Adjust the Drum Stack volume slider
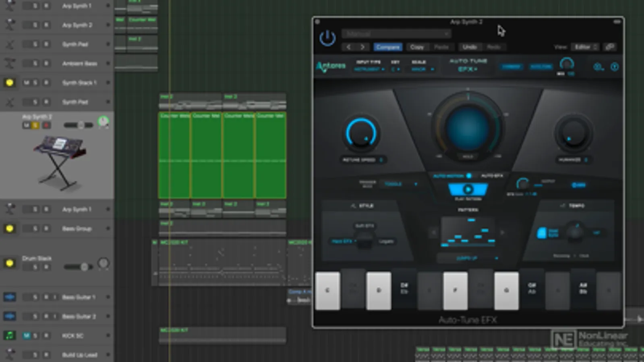Viewport: 644px width, 362px height. pos(79,267)
